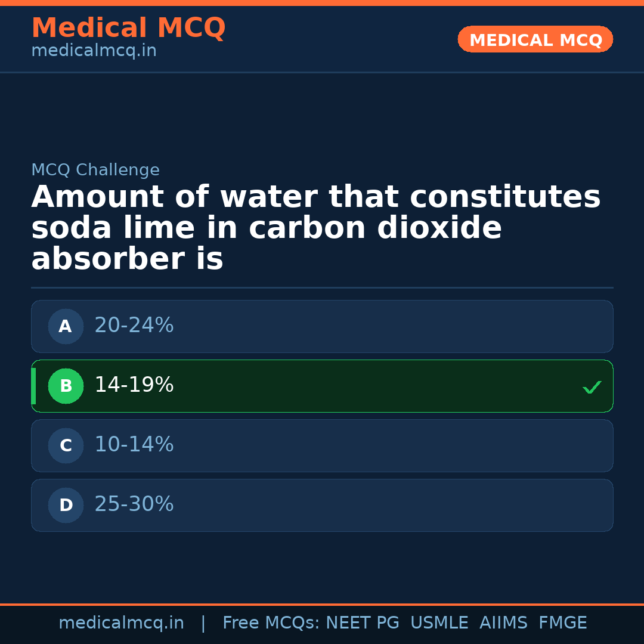Click the Medical MCQ header title
Screen dimensions: 644x644
(x=128, y=28)
